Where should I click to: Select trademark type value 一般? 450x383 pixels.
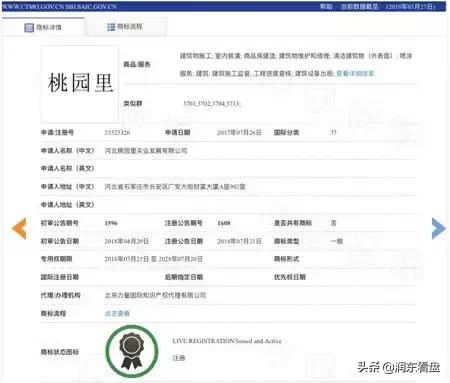(337, 241)
